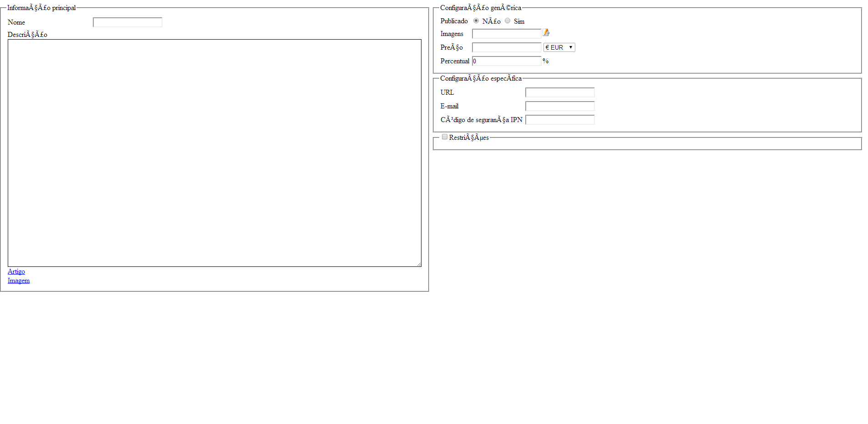Enable the Restrições checkbox
Screen dimensions: 868x424
click(445, 137)
